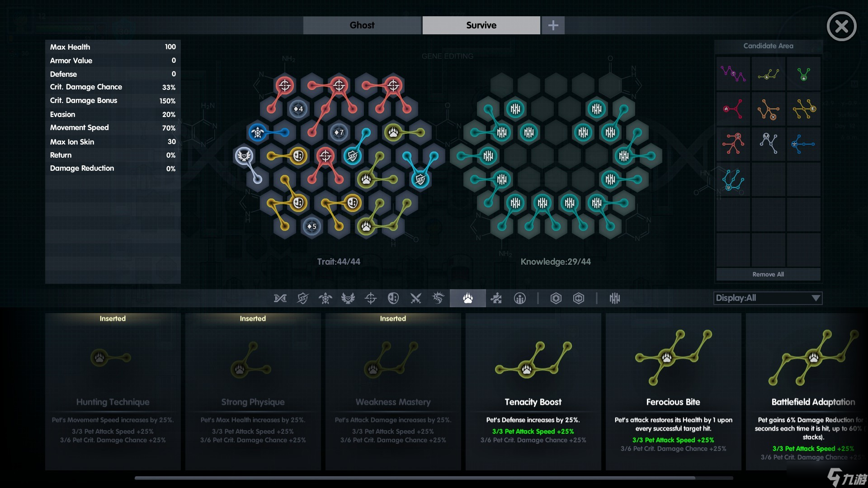Switch to the Ghost tab
This screenshot has width=868, height=488.
[x=361, y=24]
